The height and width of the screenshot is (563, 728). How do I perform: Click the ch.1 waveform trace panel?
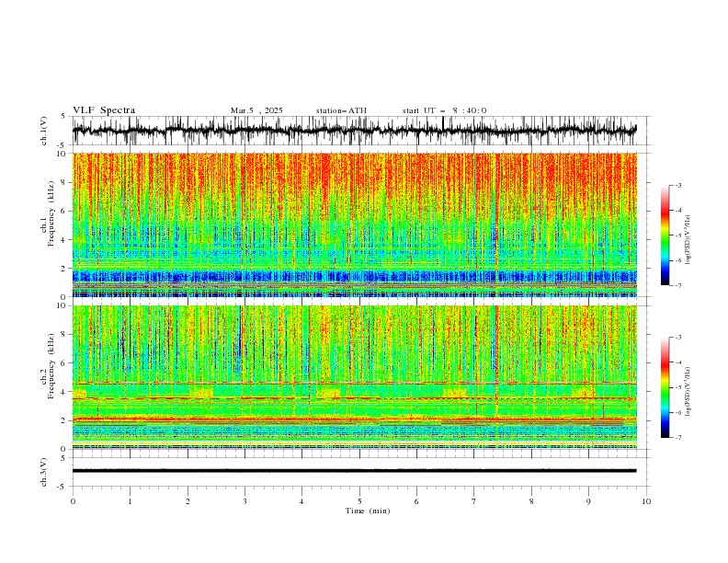[354, 131]
